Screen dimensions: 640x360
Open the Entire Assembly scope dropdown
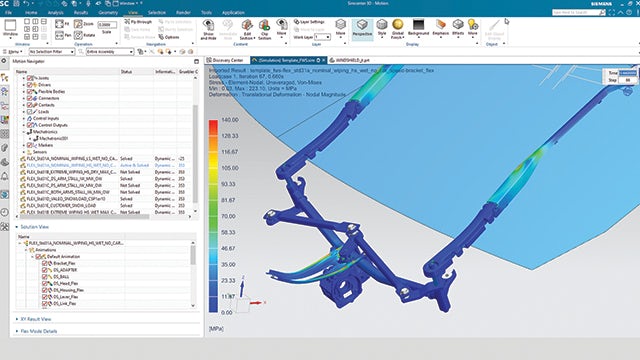coord(110,52)
